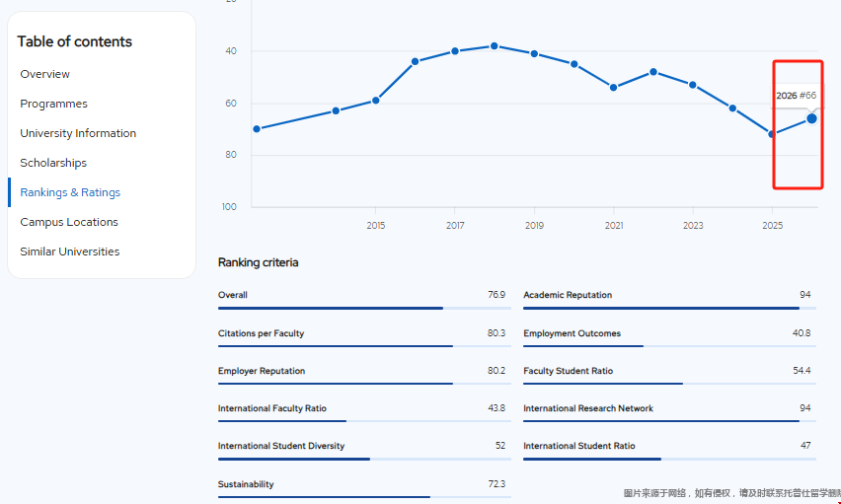Select the 2025 chart data point

coord(772,134)
